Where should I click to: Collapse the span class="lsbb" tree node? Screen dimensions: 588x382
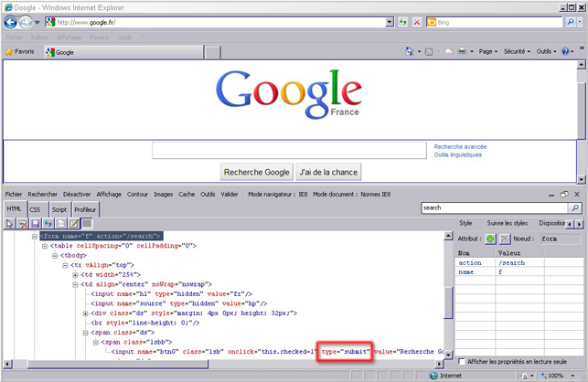click(x=96, y=343)
